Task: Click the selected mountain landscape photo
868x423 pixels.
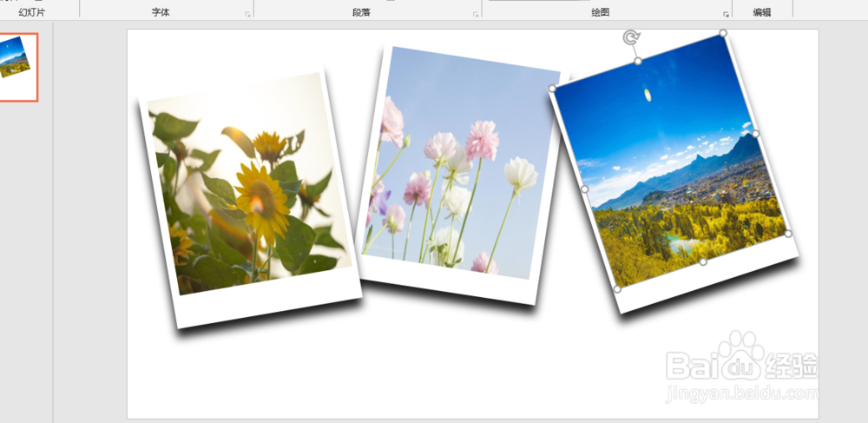Action: 670,162
